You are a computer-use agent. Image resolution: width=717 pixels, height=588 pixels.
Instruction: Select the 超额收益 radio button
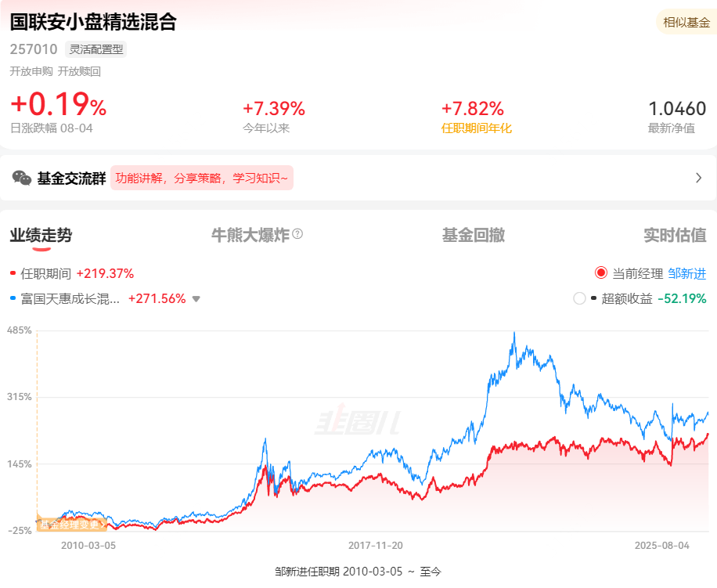(x=579, y=298)
